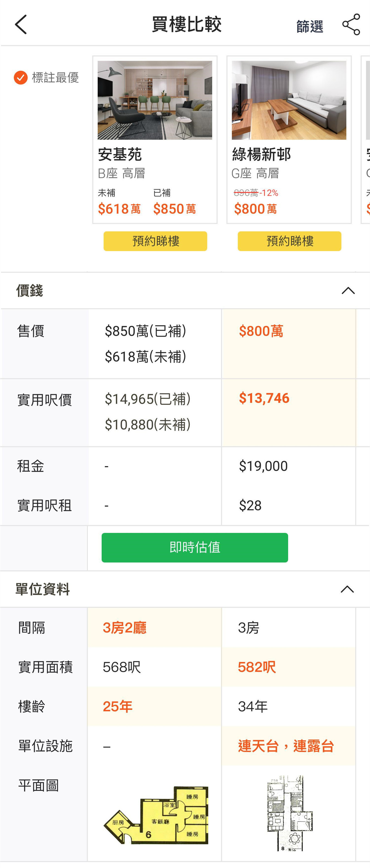Collapse the 單位資料 section chevron
The width and height of the screenshot is (370, 868).
click(347, 589)
